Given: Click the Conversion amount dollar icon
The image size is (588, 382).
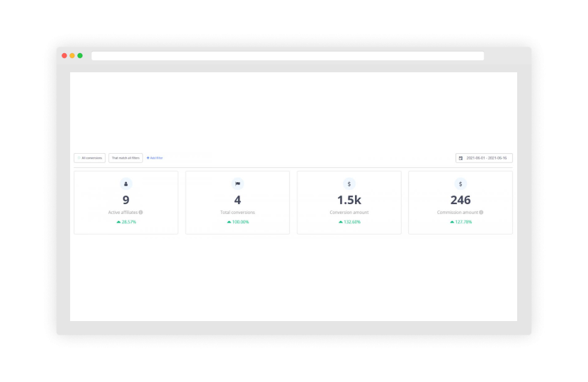Looking at the screenshot, I should click(x=349, y=184).
